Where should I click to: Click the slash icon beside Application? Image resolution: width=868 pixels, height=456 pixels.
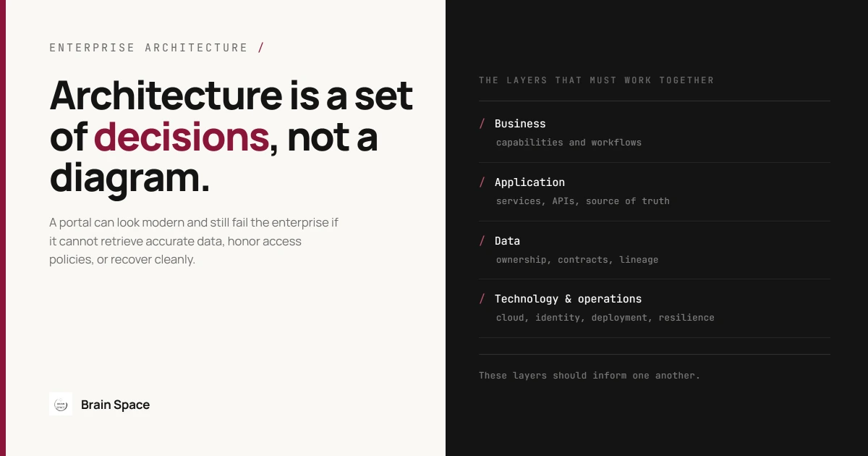[482, 182]
